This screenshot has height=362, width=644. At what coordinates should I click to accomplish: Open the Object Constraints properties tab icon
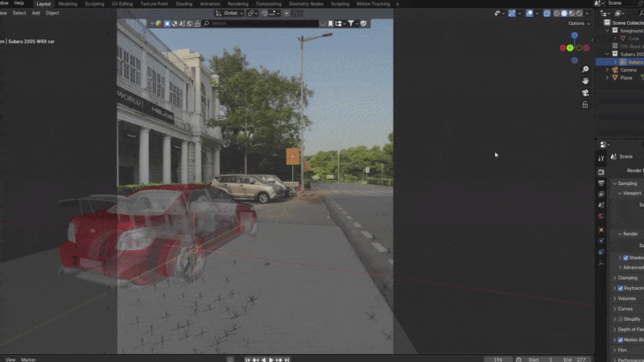[601, 252]
